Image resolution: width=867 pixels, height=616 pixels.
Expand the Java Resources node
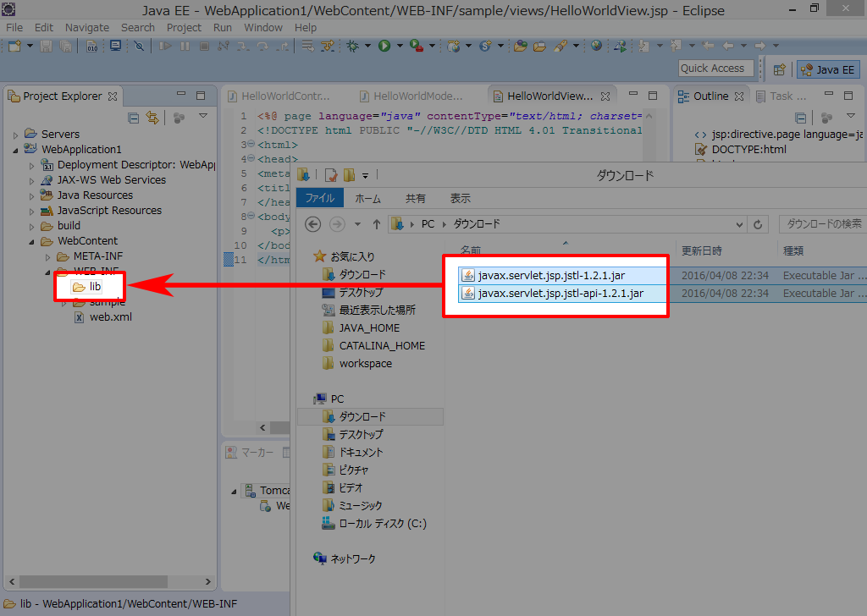point(31,196)
